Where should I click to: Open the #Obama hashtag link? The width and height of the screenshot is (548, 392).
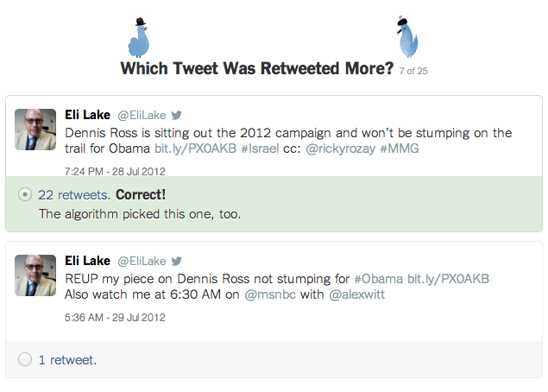[379, 279]
